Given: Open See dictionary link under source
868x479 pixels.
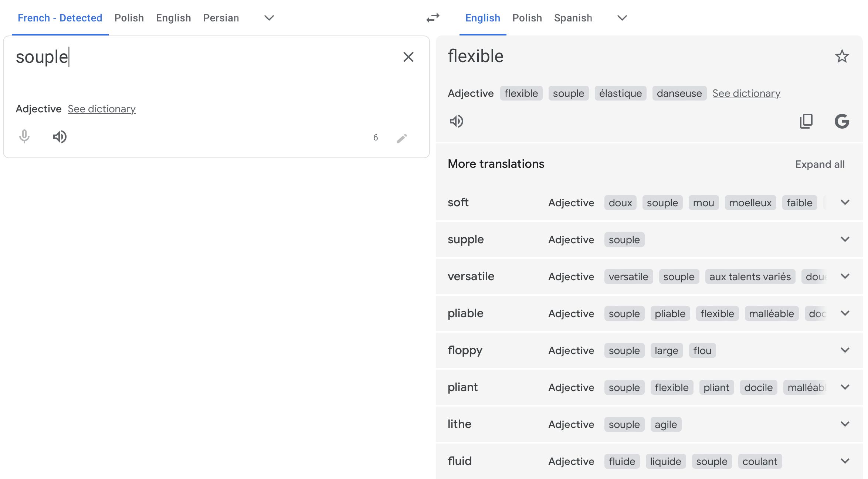Looking at the screenshot, I should coord(102,109).
